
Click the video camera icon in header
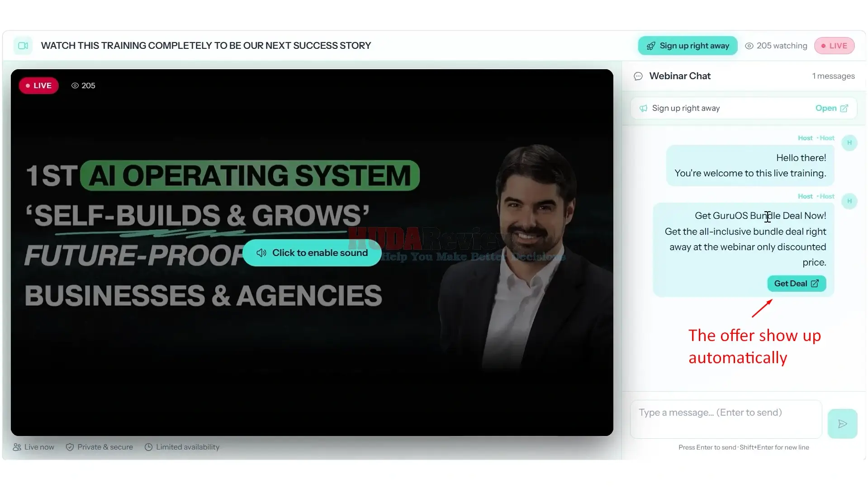click(x=23, y=46)
